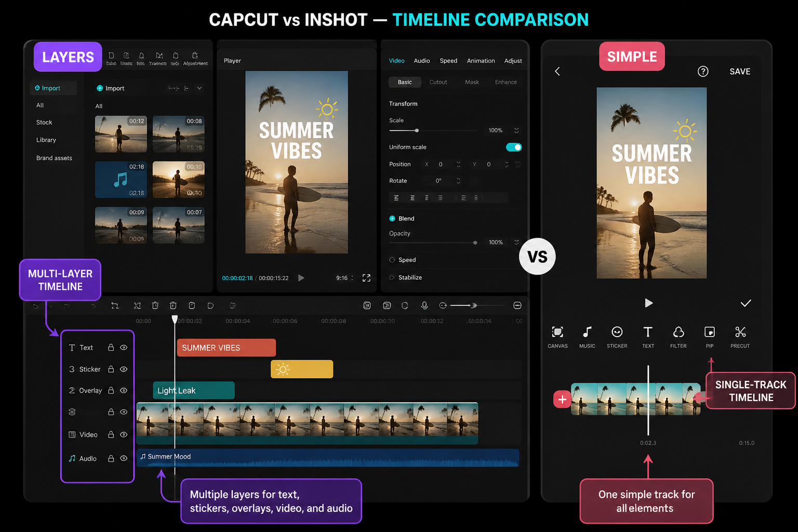This screenshot has width=798, height=532.
Task: Open the InShot help question-mark icon
Action: tap(703, 71)
